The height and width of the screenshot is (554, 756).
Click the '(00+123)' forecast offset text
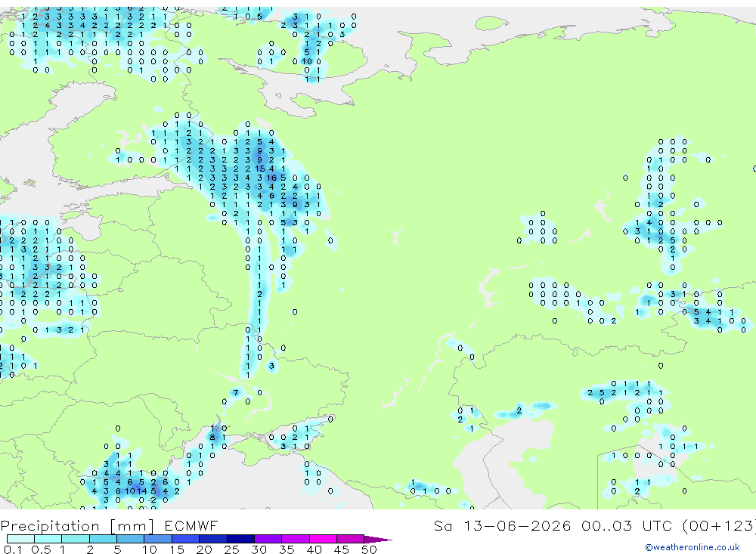point(719,525)
